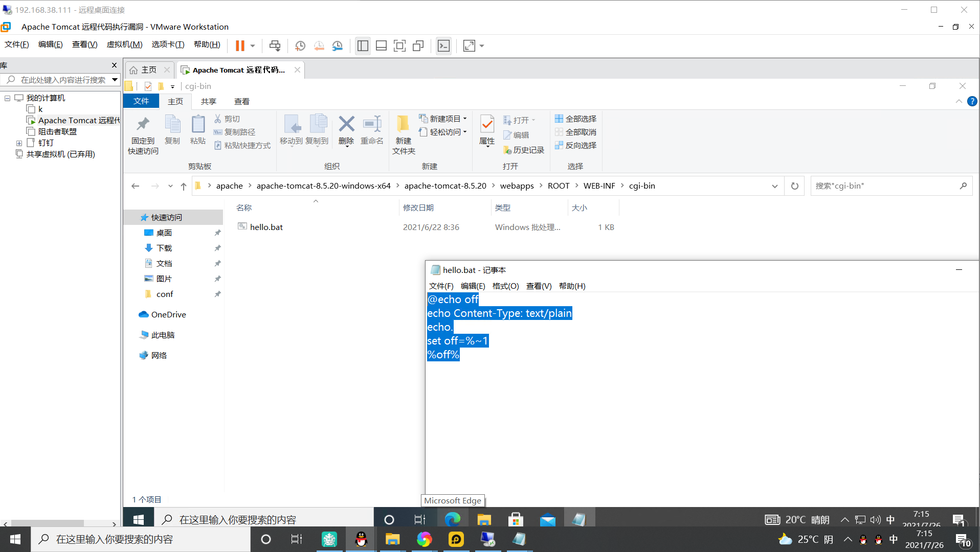980x552 pixels.
Task: Take a snapshot using the VMware clock icon
Action: point(300,46)
